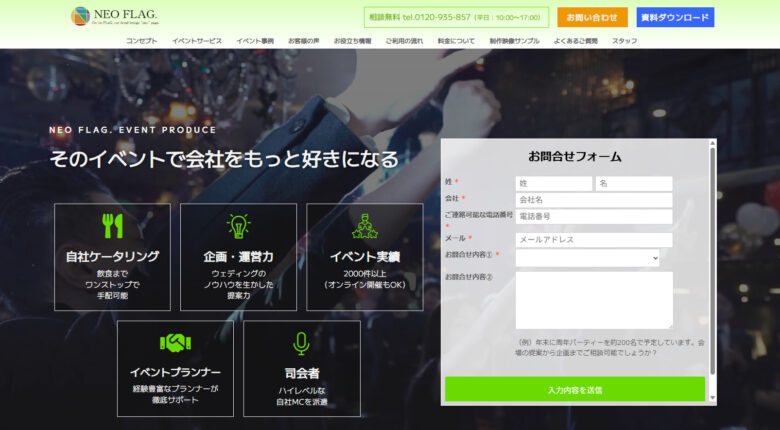This screenshot has height=430, width=780.
Task: Focus the 会社名 company input field
Action: pos(593,200)
